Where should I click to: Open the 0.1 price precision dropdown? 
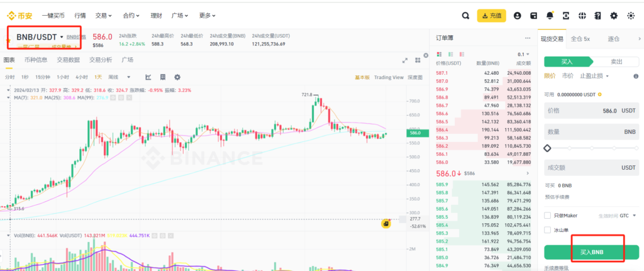coord(524,54)
